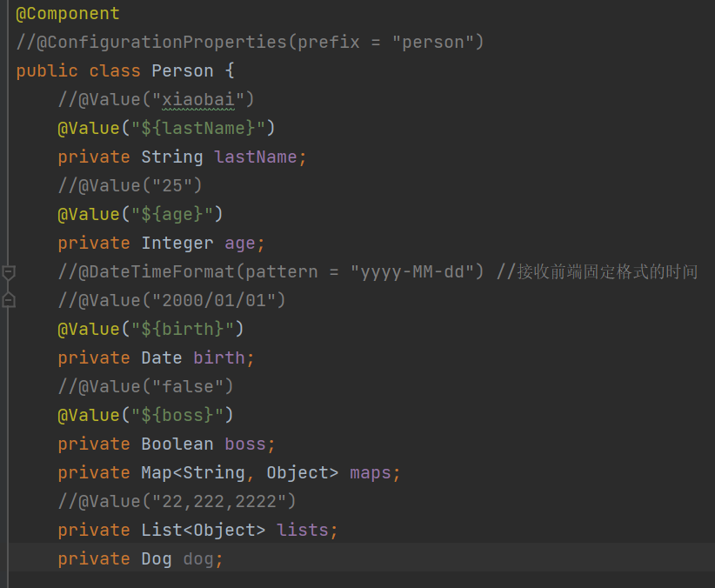Click the Dog type name
Screen dimensions: 715x588
pyautogui.click(x=157, y=559)
